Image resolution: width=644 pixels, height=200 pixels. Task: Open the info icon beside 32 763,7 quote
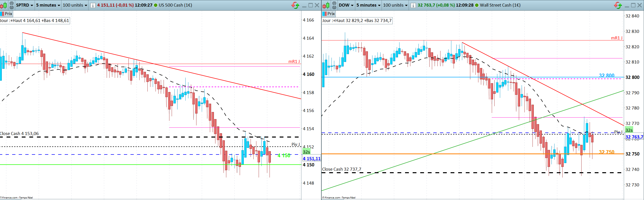tap(413, 5)
